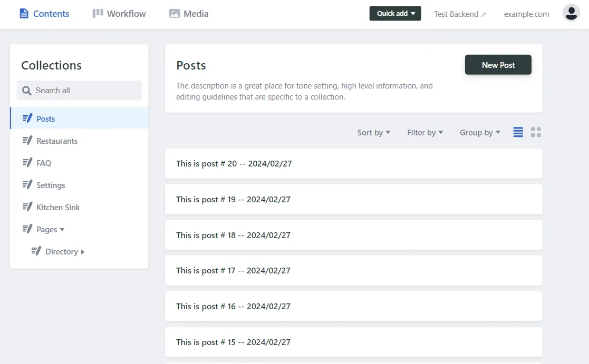Viewport: 589px width, 364px height.
Task: Select the Workflow columns icon
Action: point(98,13)
